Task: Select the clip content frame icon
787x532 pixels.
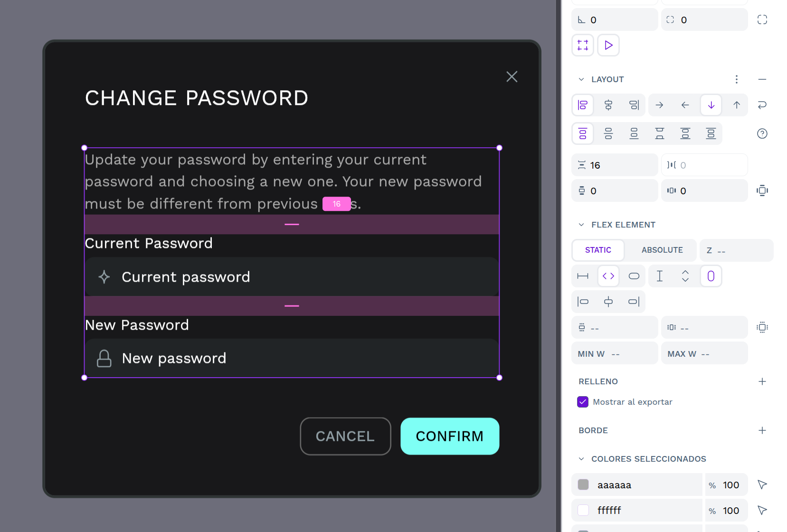Action: 583,46
